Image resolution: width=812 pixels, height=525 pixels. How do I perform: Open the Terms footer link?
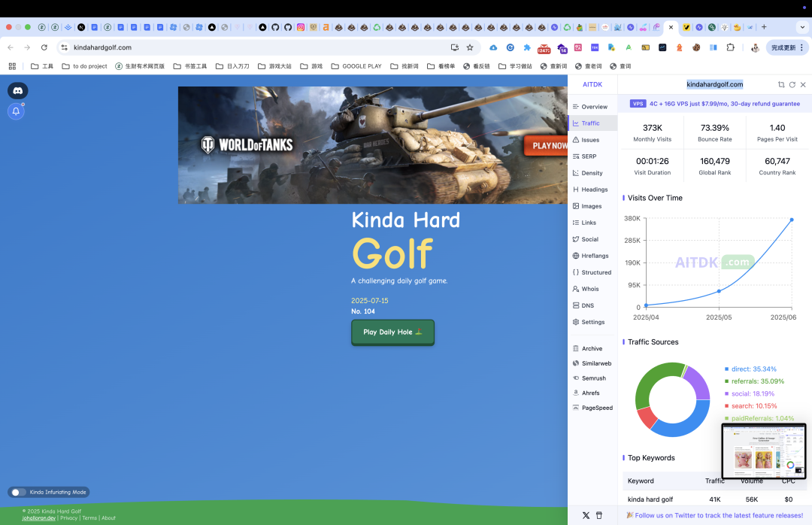coord(89,517)
